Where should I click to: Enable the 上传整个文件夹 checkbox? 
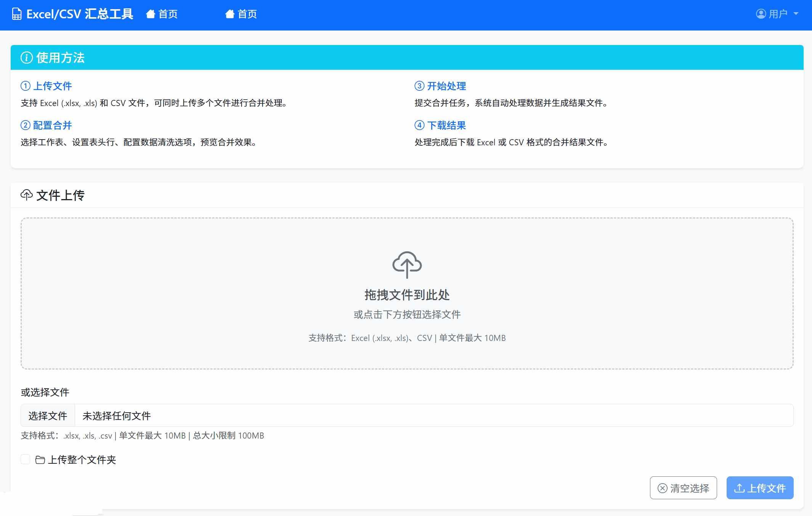pyautogui.click(x=26, y=459)
